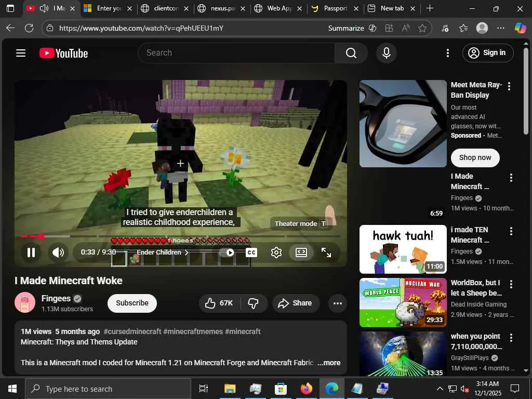Image resolution: width=532 pixels, height=399 pixels.
Task: Expand Ender Children chapter list
Action: (162, 252)
